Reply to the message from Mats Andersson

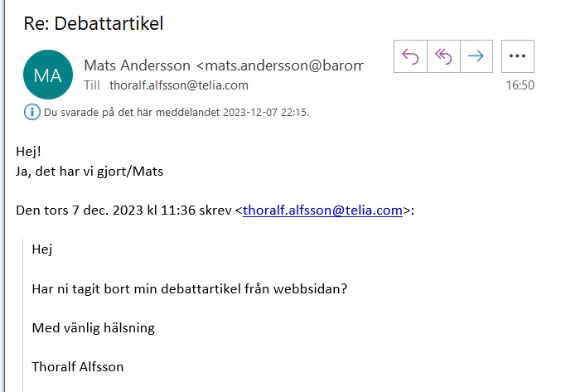point(410,56)
